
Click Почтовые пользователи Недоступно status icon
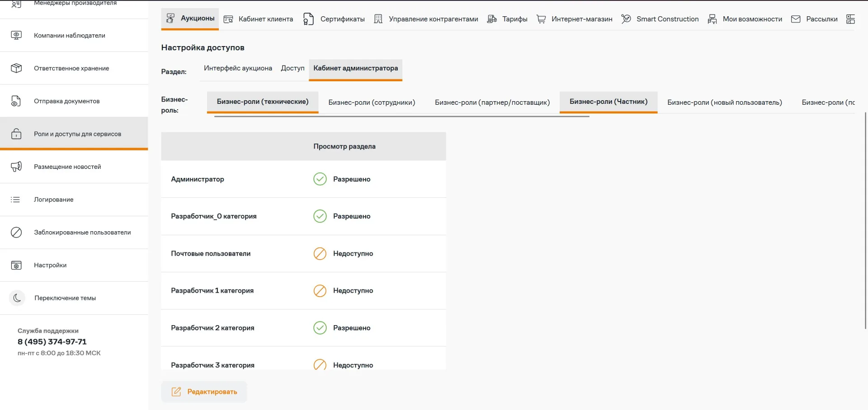pyautogui.click(x=320, y=254)
